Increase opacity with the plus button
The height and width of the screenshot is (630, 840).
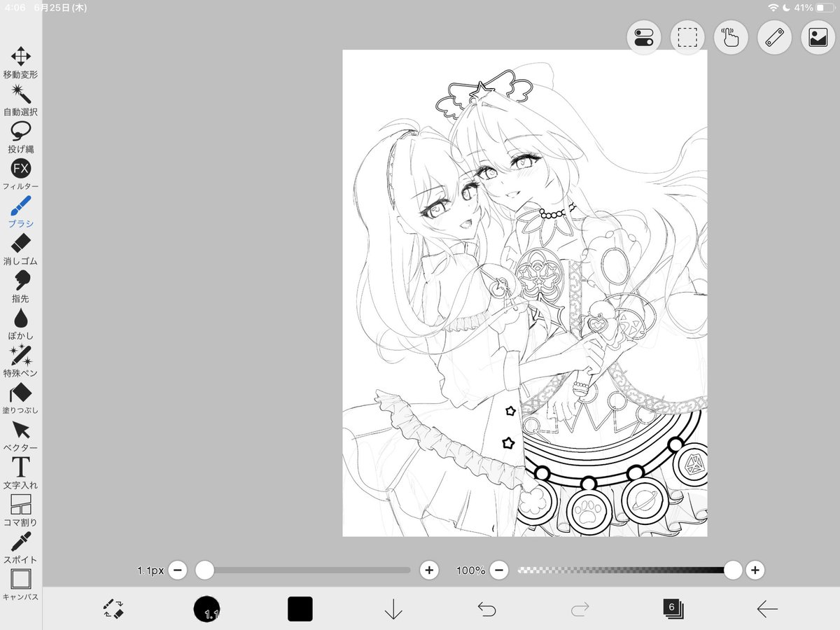click(x=755, y=570)
